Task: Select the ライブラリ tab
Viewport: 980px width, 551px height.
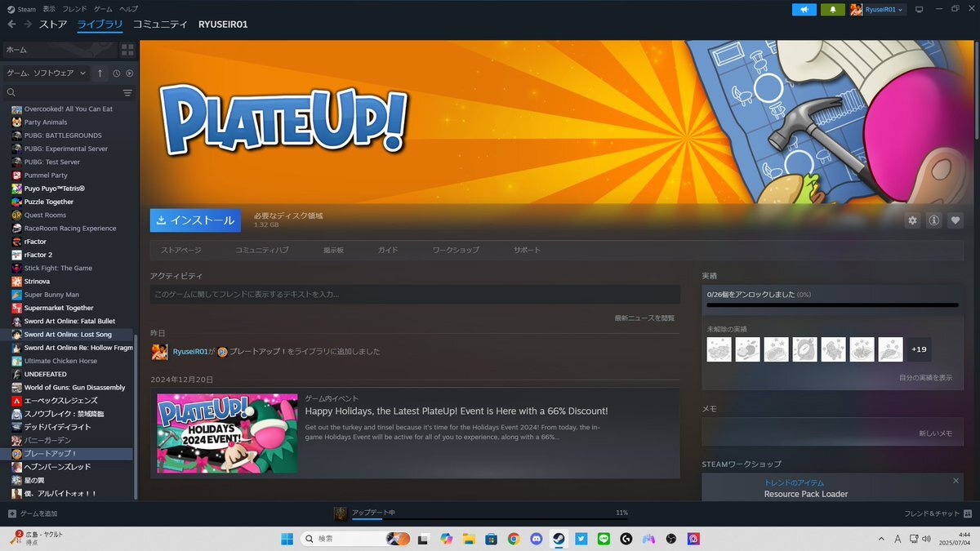Action: click(x=100, y=24)
